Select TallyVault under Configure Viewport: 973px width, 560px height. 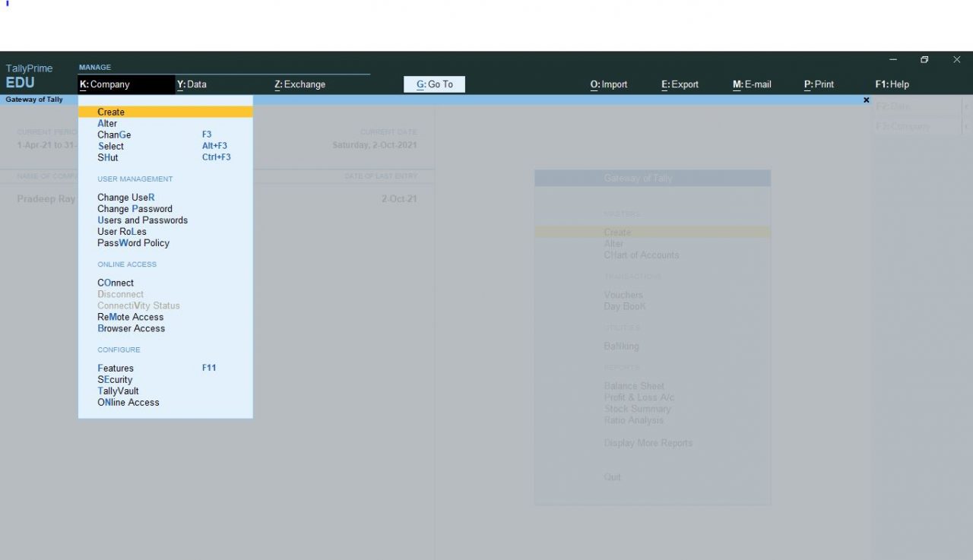point(118,391)
